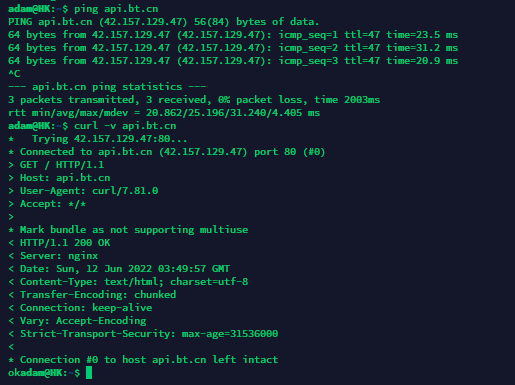Click the 'rtt min/avg/max/mdev' line
This screenshot has height=385, width=515.
[x=164, y=113]
